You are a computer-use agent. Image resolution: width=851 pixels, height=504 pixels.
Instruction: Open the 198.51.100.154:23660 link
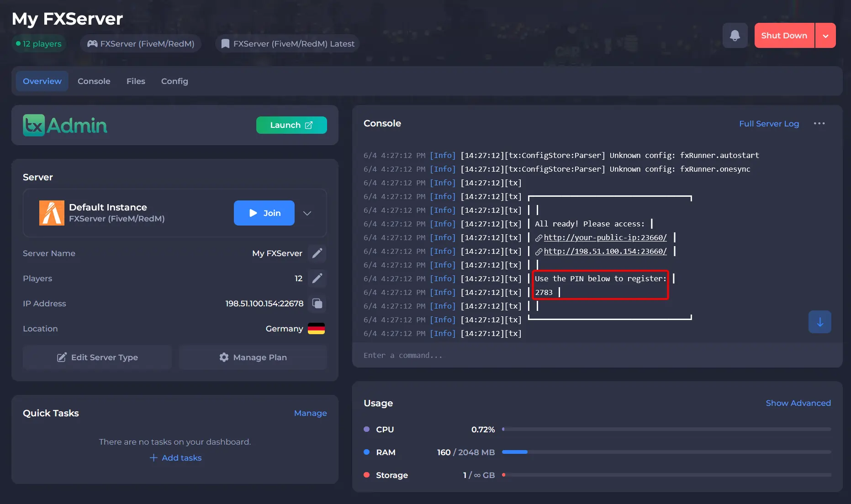click(605, 251)
